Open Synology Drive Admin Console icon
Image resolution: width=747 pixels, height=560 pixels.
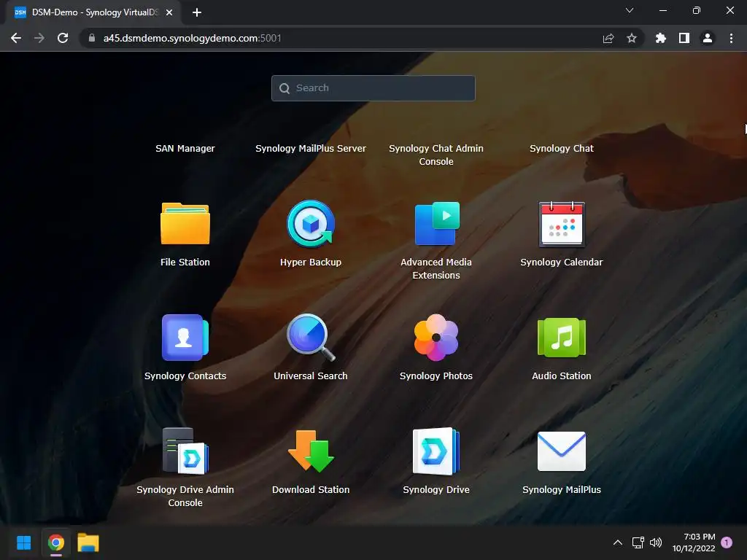pos(185,451)
